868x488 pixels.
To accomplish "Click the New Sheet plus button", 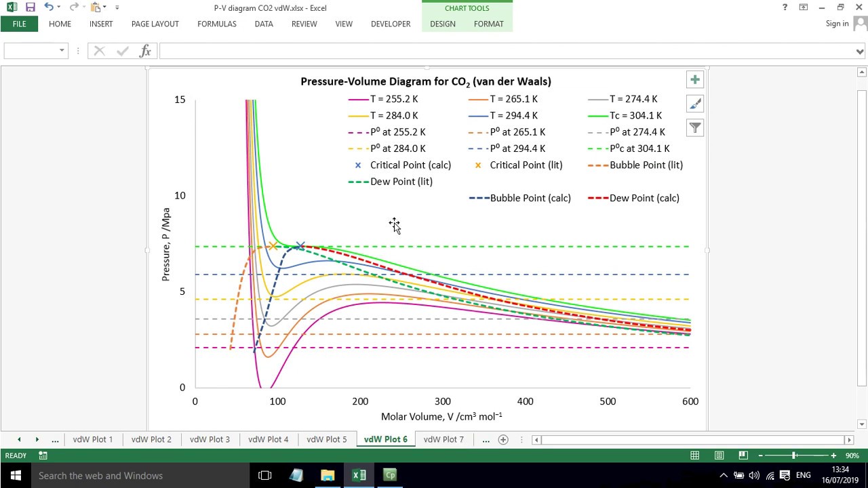I will (x=503, y=440).
